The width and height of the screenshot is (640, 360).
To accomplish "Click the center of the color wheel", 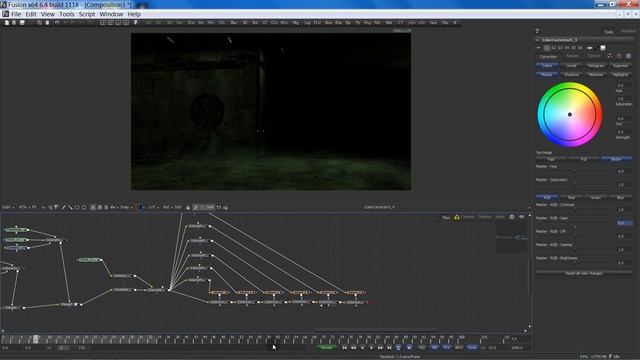I will (570, 115).
